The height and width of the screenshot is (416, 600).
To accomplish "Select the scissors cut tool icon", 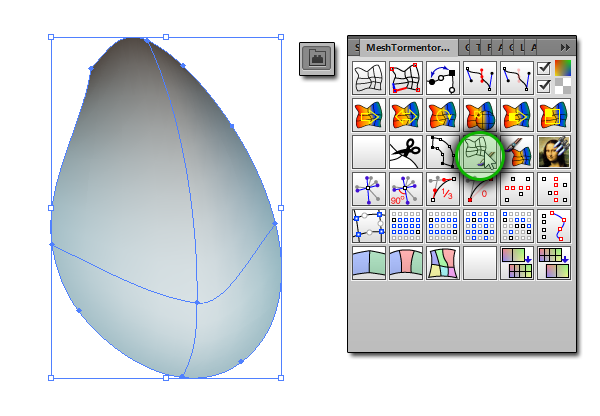I will [x=406, y=152].
